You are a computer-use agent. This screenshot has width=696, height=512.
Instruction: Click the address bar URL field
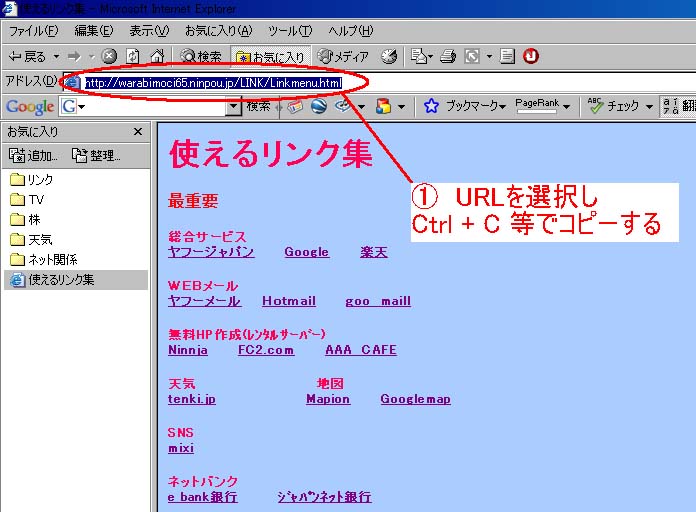point(382,83)
